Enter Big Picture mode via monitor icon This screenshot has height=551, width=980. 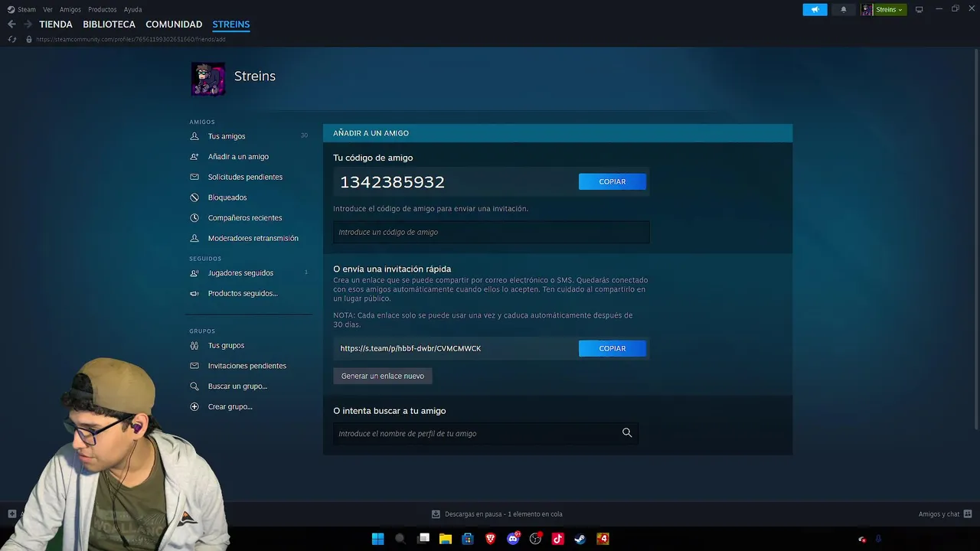click(920, 9)
